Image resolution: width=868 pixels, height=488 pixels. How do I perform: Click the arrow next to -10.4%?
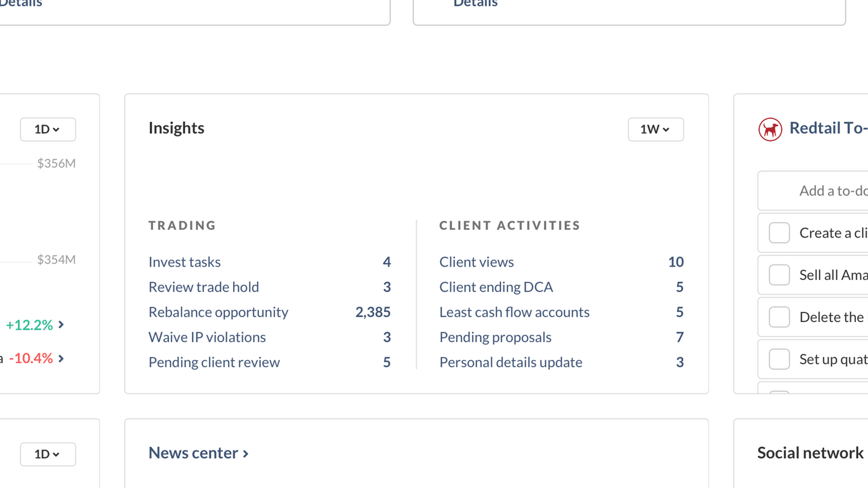[x=61, y=358]
